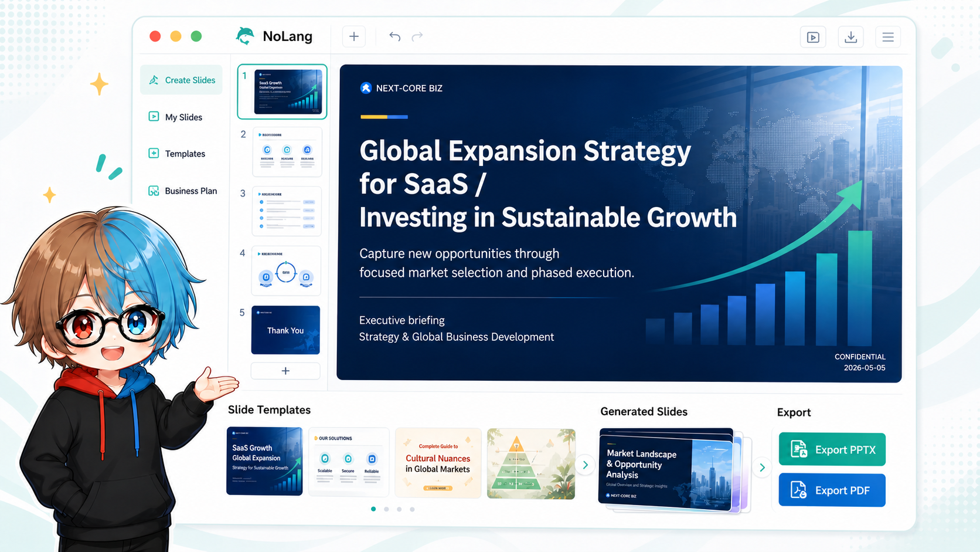Screen dimensions: 980x552
Task: Export the deck as PDF
Action: click(832, 490)
